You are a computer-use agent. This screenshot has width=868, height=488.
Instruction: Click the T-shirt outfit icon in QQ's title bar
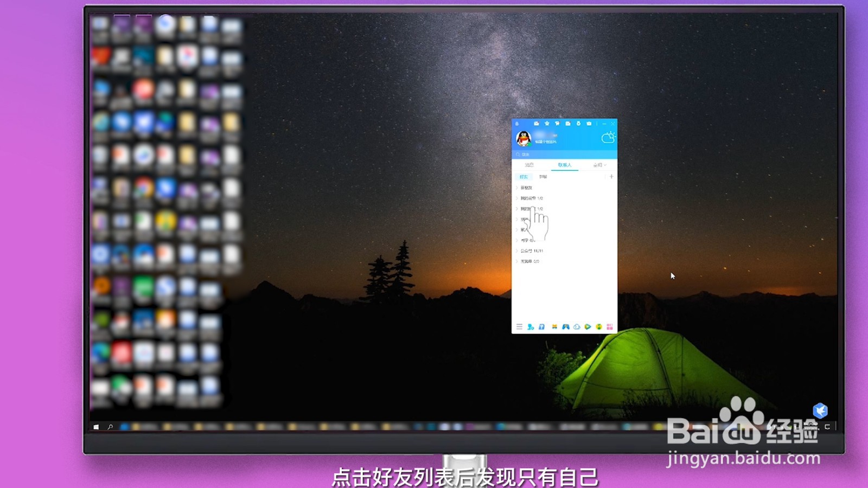(x=557, y=124)
